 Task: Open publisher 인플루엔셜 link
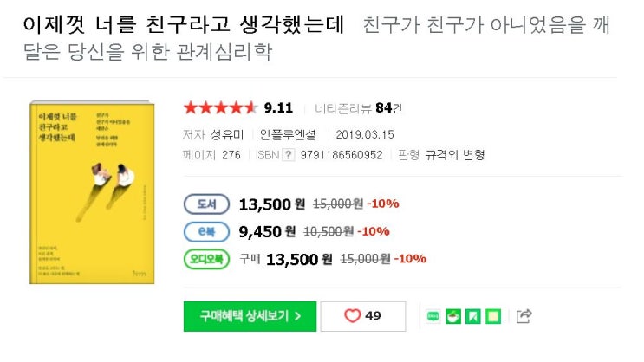(295, 134)
